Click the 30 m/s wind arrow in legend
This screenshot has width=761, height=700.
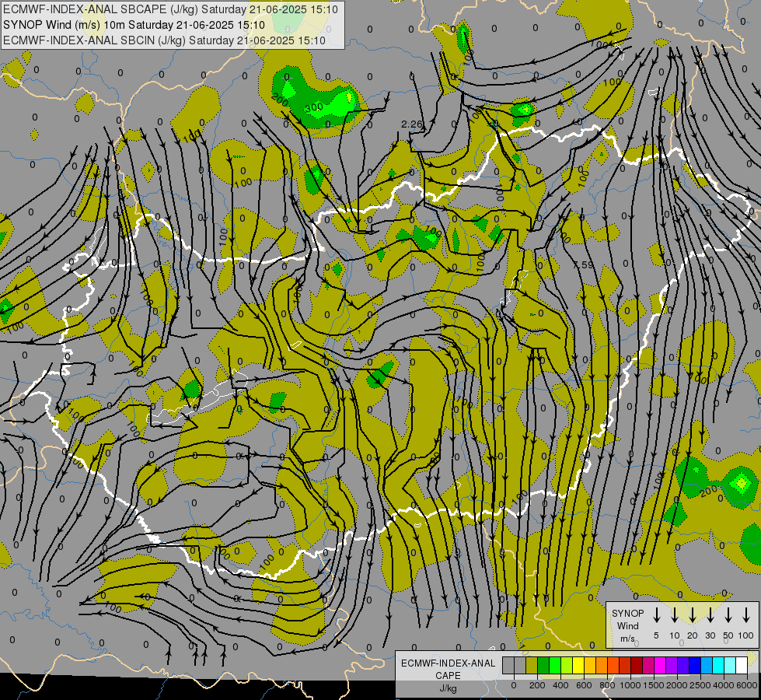pyautogui.click(x=710, y=614)
